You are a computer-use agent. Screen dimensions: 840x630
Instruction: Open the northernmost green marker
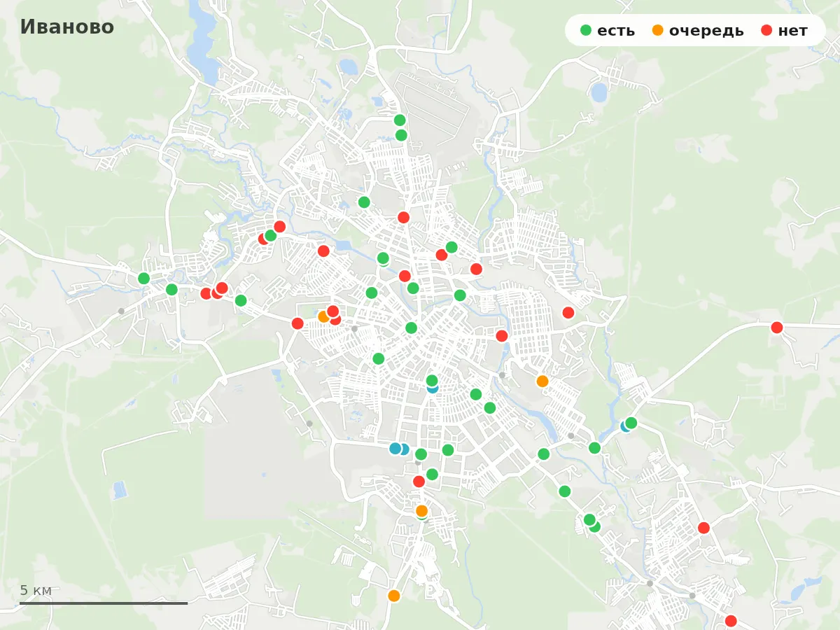pos(400,120)
